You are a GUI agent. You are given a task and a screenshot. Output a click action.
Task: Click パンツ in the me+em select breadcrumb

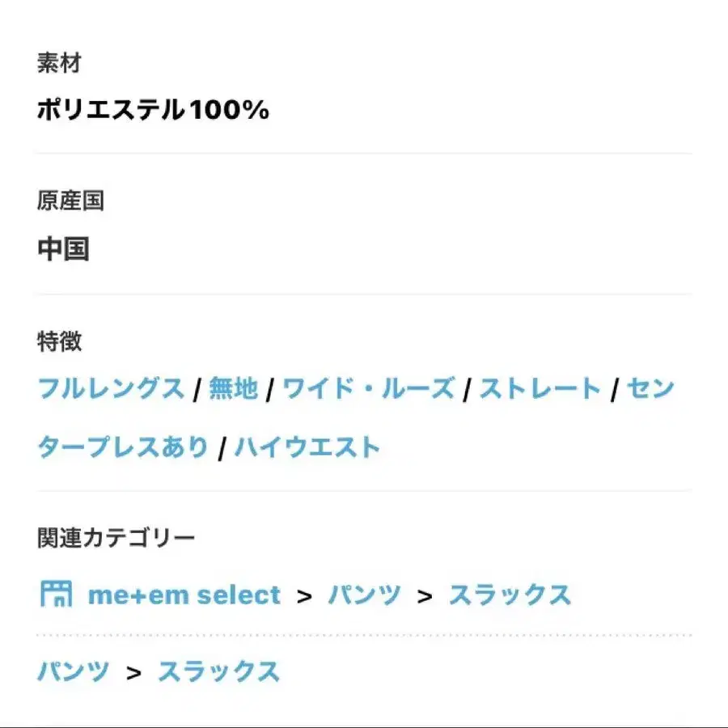pyautogui.click(x=365, y=595)
